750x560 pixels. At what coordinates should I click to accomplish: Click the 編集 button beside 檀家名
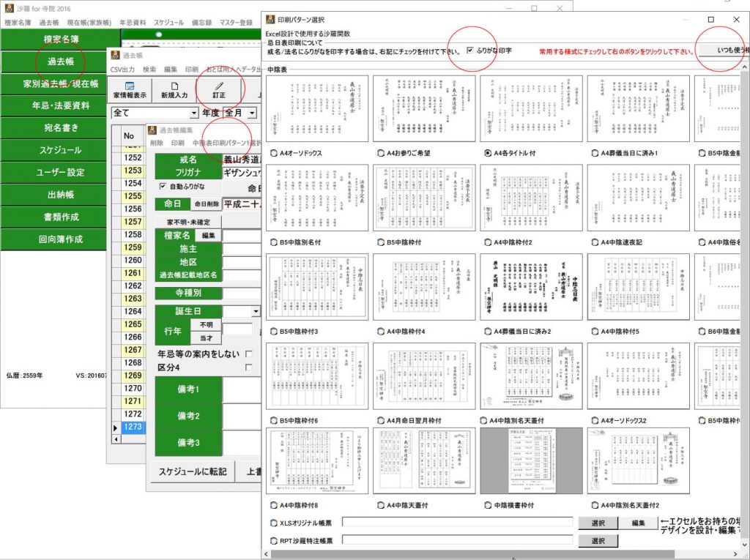[209, 235]
